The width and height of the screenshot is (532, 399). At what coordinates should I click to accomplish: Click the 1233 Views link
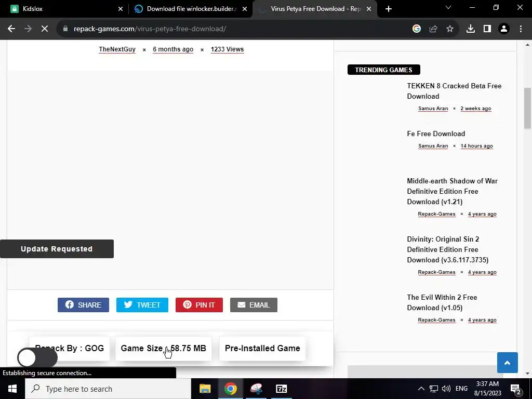click(228, 49)
